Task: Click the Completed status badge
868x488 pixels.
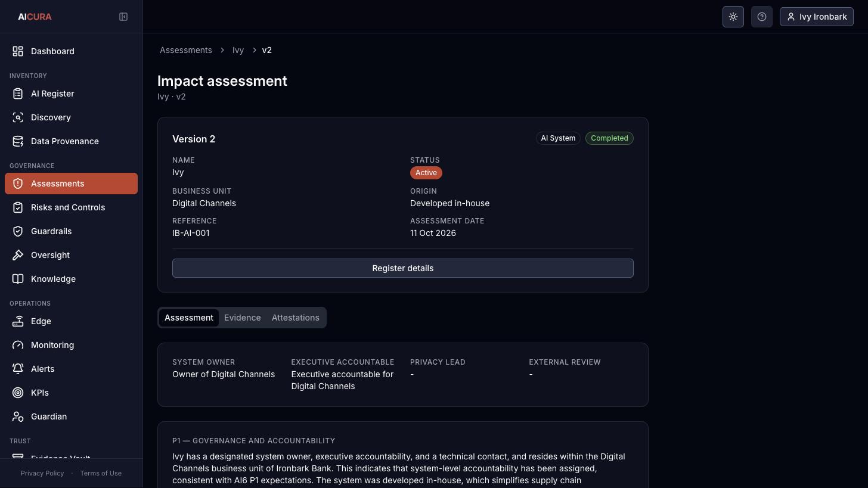Action: pyautogui.click(x=609, y=138)
